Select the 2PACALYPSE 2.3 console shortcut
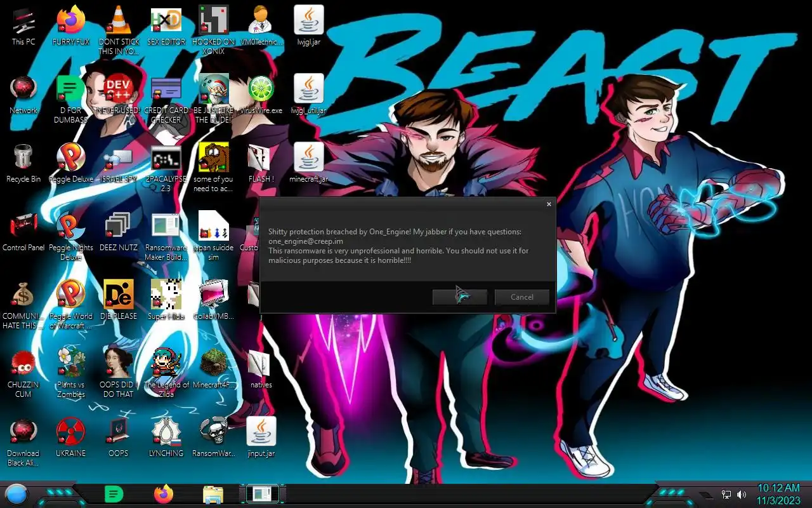The image size is (812, 508). (166, 168)
